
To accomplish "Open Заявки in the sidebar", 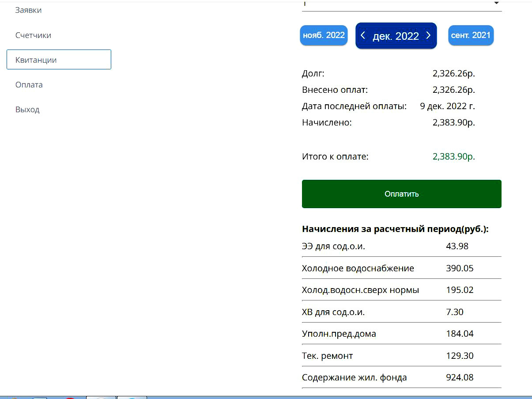I will click(29, 10).
